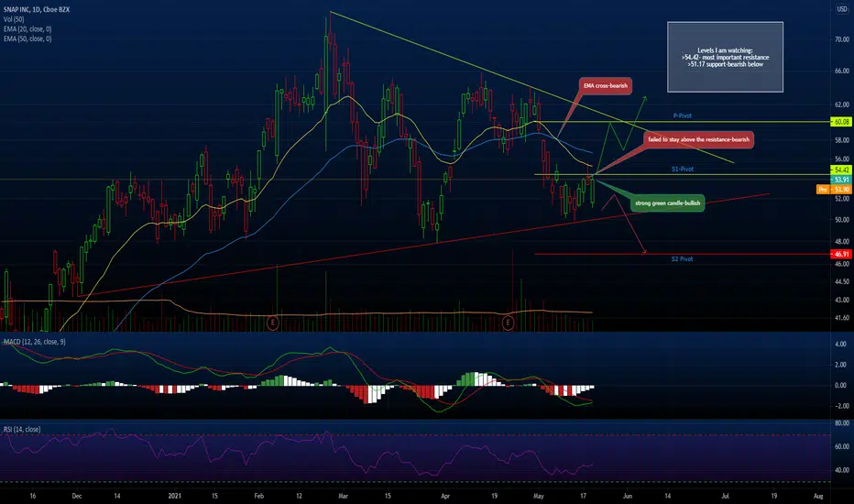Select the 'EMA cross-bearish' callout

(605, 85)
